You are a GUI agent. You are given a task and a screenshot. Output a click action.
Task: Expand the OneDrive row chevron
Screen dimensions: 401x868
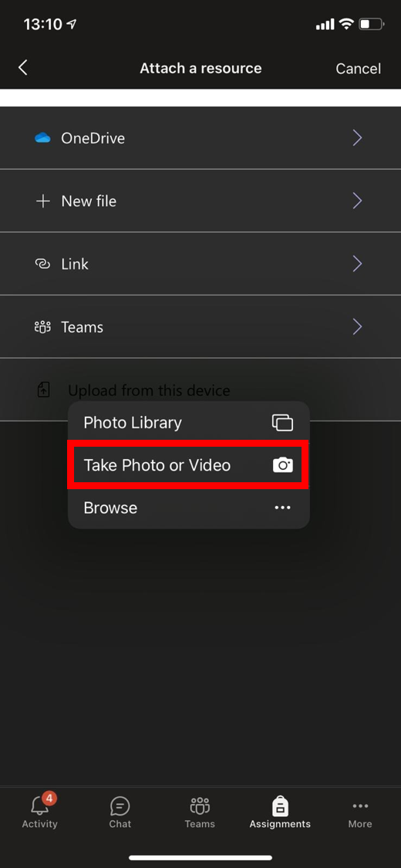coord(357,138)
